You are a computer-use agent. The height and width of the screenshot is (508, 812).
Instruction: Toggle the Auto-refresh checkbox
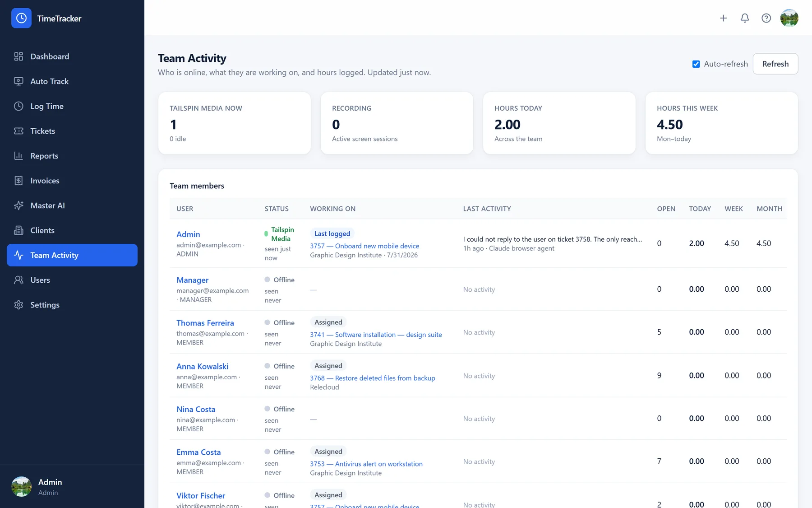pyautogui.click(x=696, y=64)
